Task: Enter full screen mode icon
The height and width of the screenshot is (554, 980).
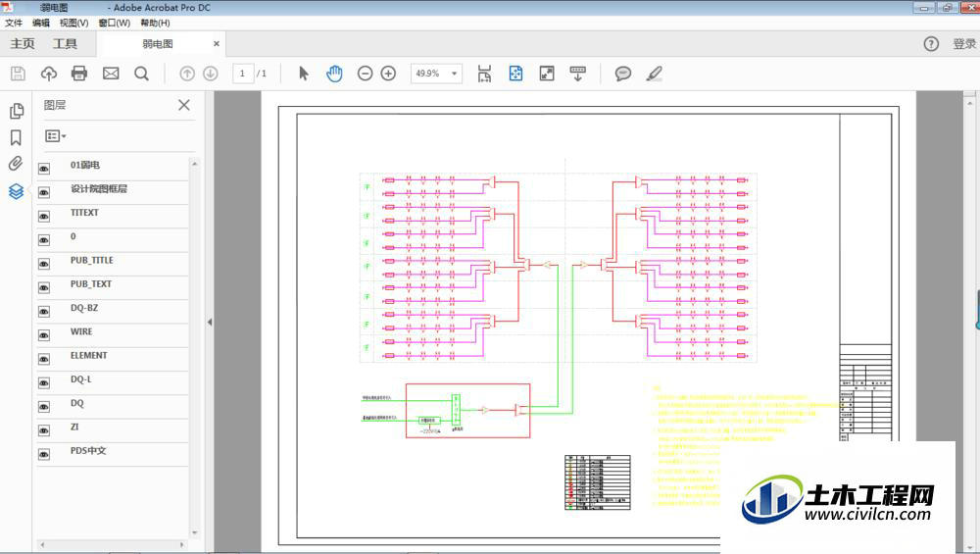Action: (x=547, y=74)
